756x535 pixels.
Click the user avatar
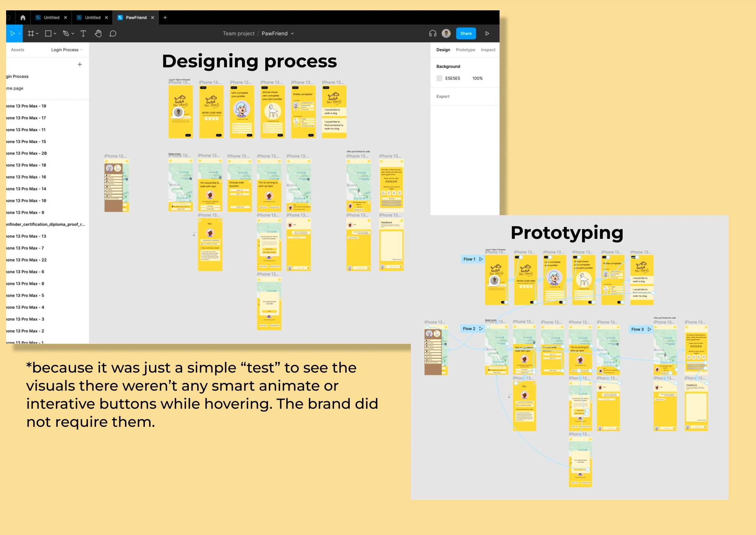(x=446, y=34)
